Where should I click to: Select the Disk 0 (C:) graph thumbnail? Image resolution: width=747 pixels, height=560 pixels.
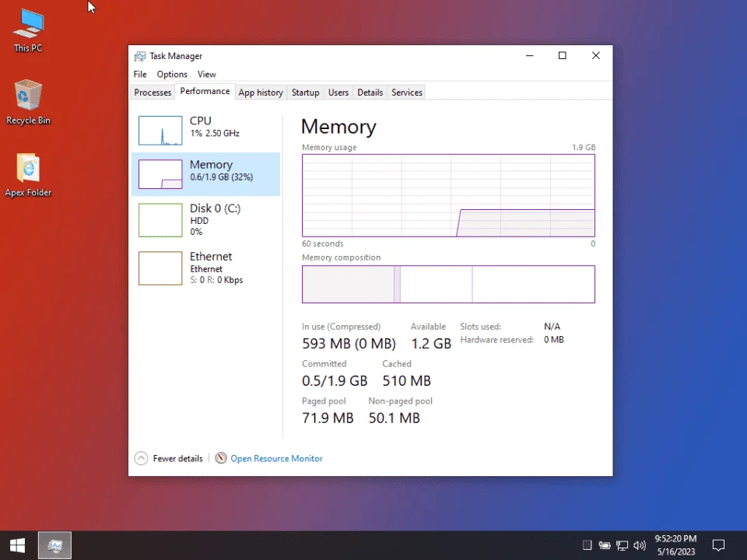pos(160,220)
